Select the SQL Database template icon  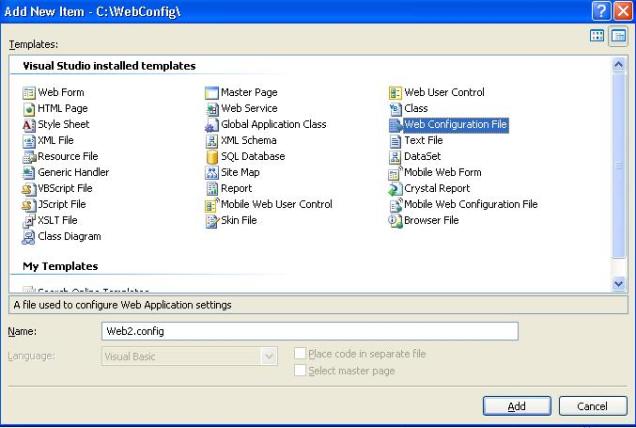(212, 157)
